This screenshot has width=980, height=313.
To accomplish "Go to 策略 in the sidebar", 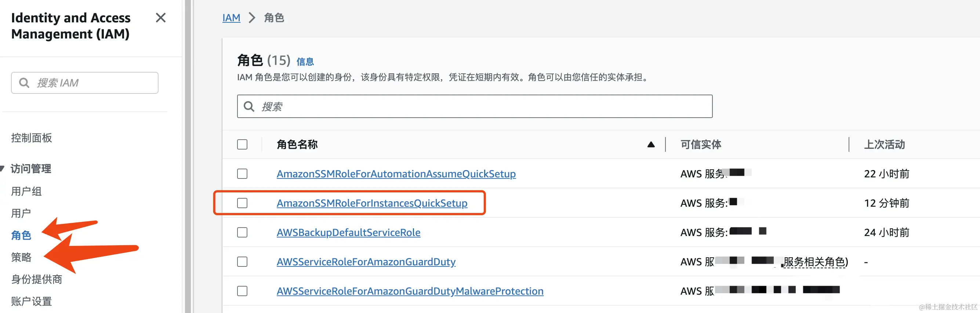I will 21,258.
